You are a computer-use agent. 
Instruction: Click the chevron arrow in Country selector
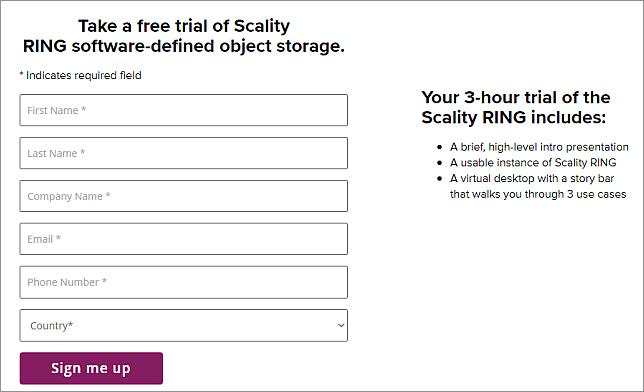point(341,325)
